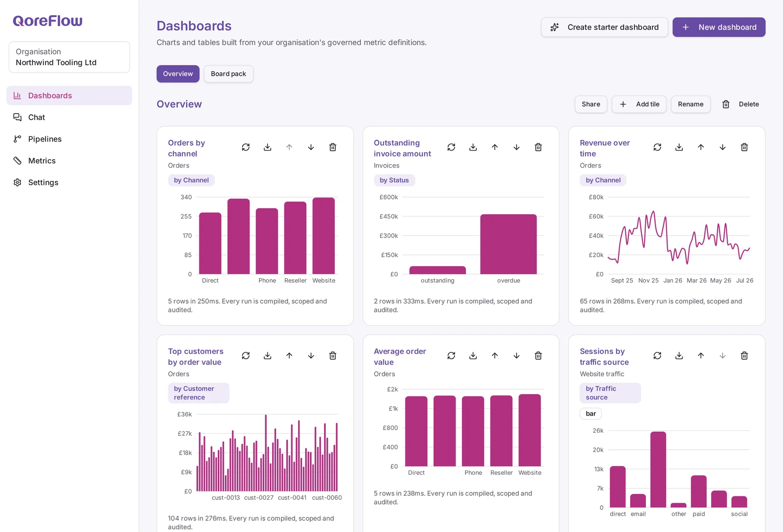Open Dashboards in the sidebar

click(x=69, y=96)
